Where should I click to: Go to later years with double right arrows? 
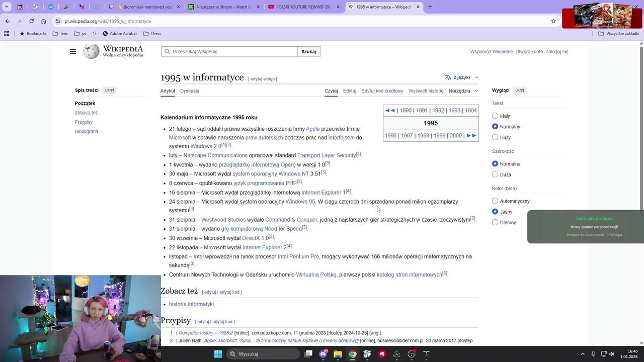tap(471, 136)
